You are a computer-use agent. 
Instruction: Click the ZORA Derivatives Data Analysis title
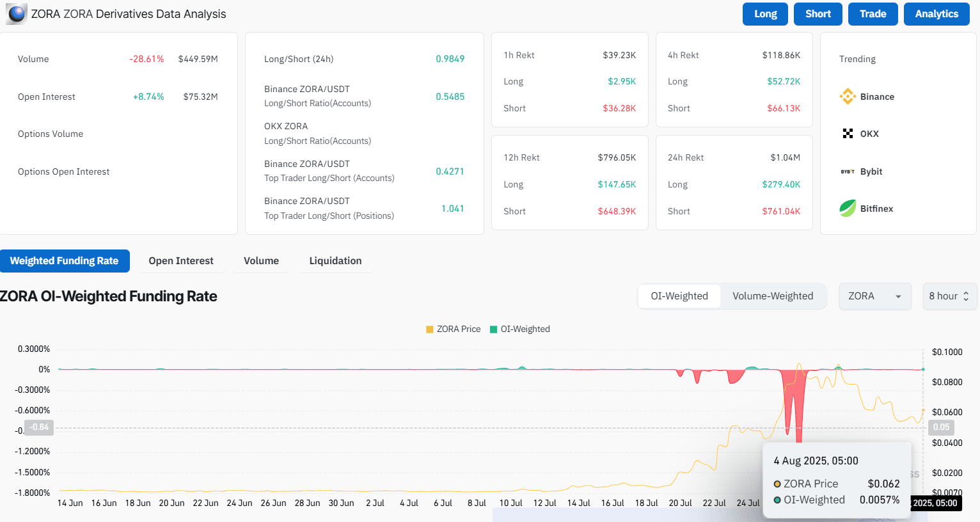129,14
